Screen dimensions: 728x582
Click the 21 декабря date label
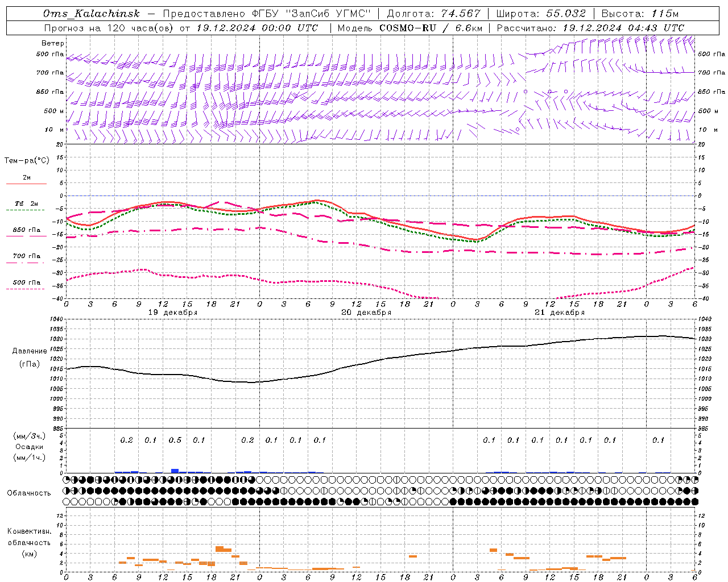click(560, 313)
